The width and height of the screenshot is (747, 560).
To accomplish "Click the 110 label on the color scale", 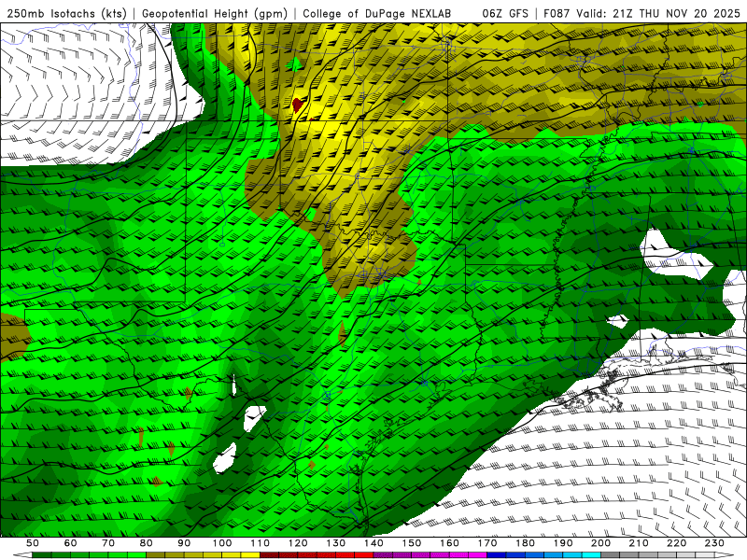I will pyautogui.click(x=260, y=543).
